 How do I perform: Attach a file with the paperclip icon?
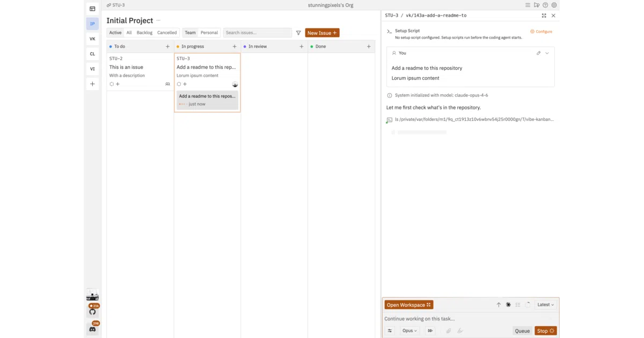[448, 330]
